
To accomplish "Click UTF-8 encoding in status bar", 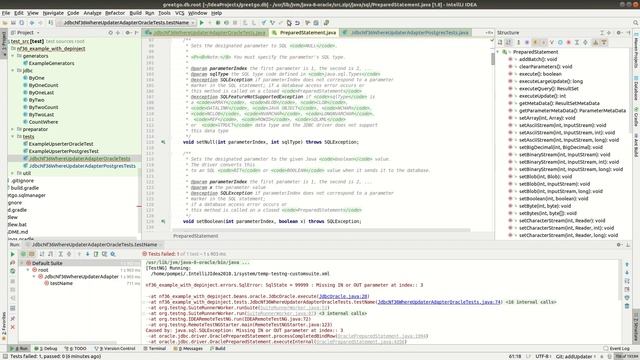I will coord(542,356).
